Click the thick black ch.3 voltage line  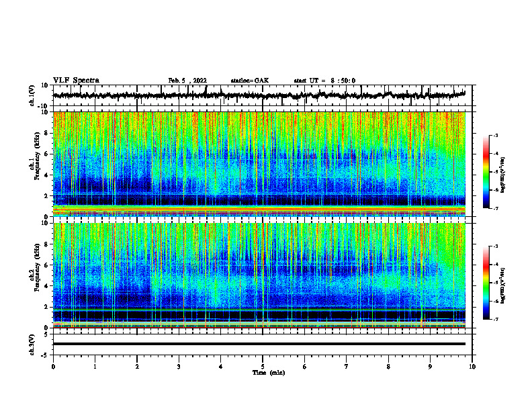point(259,344)
